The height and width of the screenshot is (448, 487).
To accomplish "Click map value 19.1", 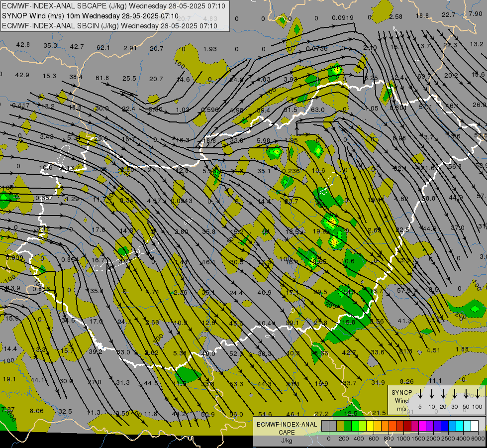I will point(9,379).
